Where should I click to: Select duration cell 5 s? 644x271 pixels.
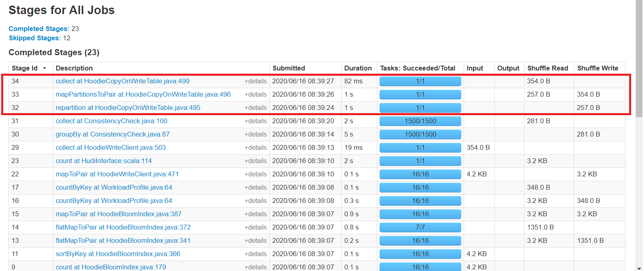tap(349, 134)
